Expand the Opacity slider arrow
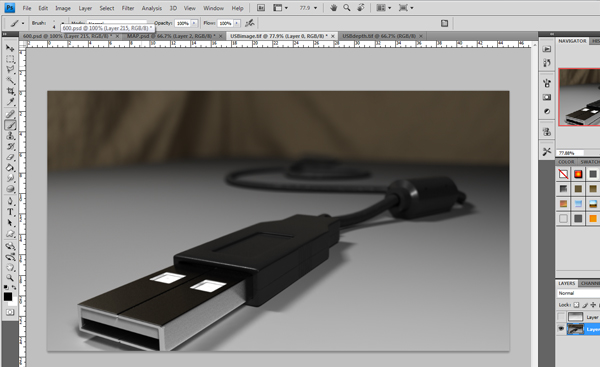The height and width of the screenshot is (367, 600). pyautogui.click(x=194, y=23)
